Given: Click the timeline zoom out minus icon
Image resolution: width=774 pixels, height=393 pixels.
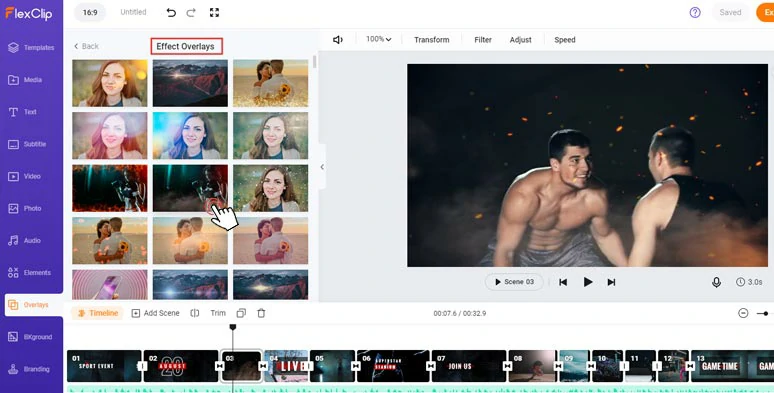Looking at the screenshot, I should tap(743, 313).
